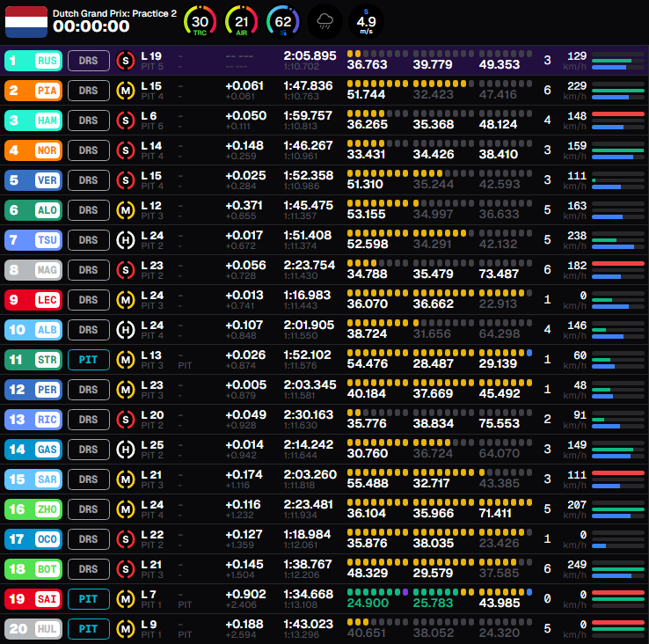The image size is (649, 644).
Task: Click sector one mini-sector dots in SAI row
Action: 377,592
